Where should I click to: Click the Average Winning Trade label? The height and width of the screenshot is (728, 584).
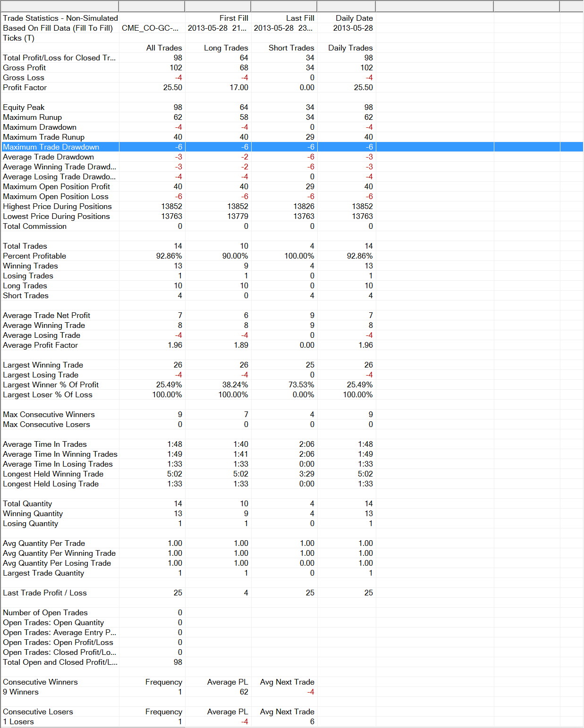(x=44, y=325)
